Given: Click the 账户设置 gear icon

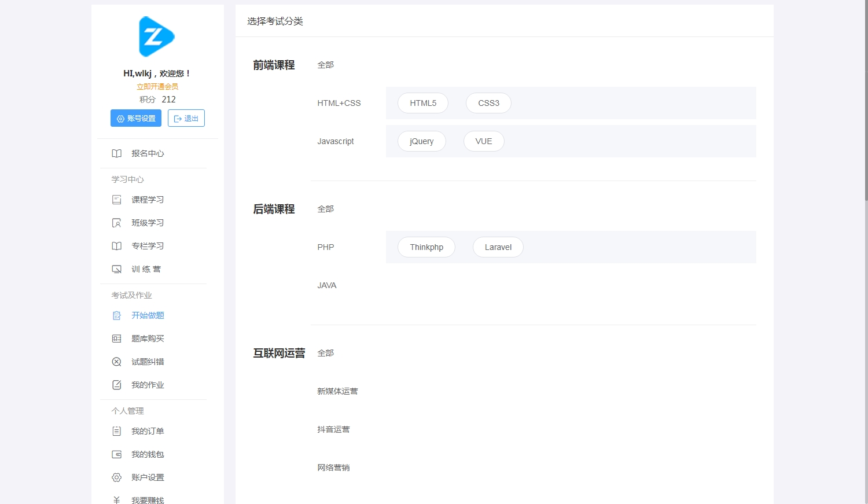Looking at the screenshot, I should 116,477.
